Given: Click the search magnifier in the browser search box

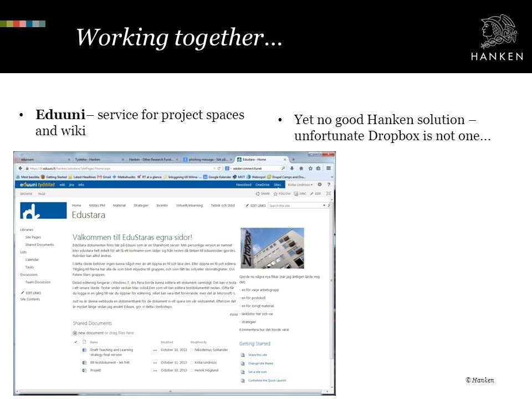Looking at the screenshot, I should (283, 168).
